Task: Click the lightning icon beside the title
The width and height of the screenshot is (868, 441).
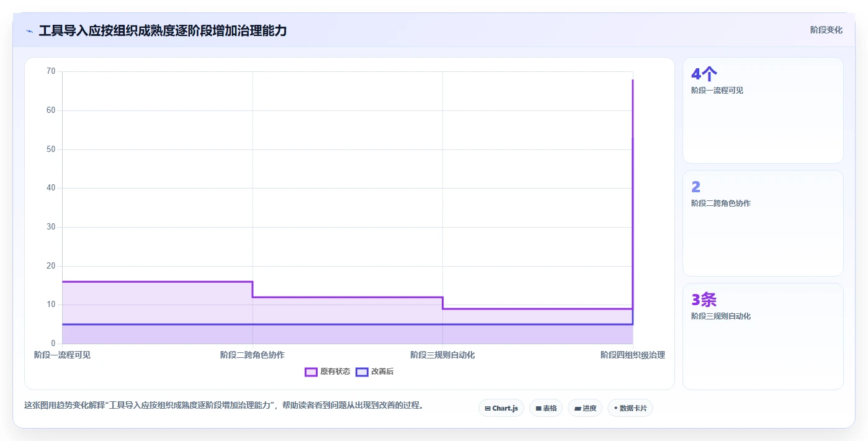Action: tap(29, 31)
